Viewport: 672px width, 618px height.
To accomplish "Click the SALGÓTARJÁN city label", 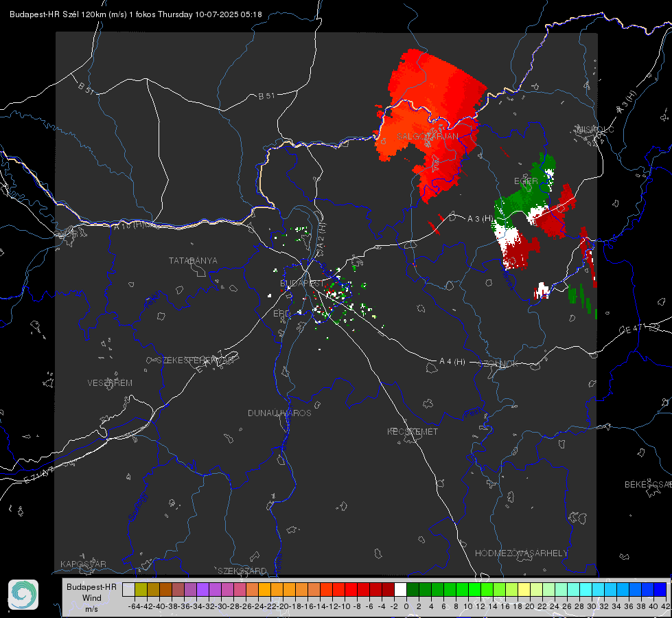I will tap(427, 137).
